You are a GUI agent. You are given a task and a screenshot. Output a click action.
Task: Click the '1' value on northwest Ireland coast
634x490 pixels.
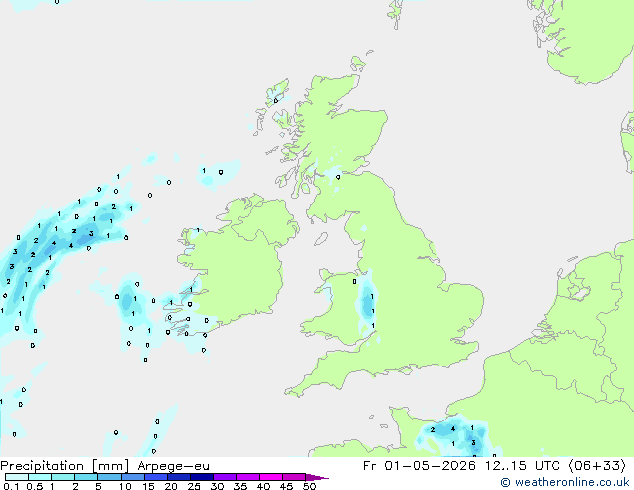pos(198,230)
